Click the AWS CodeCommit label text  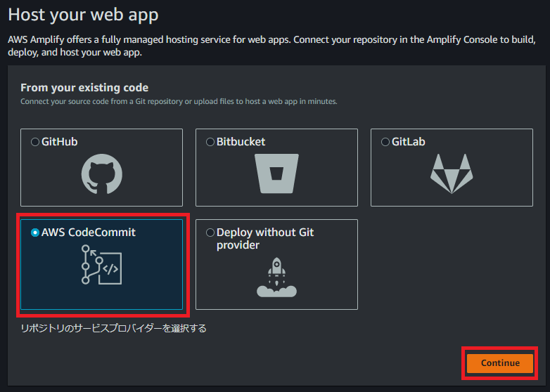coord(89,233)
